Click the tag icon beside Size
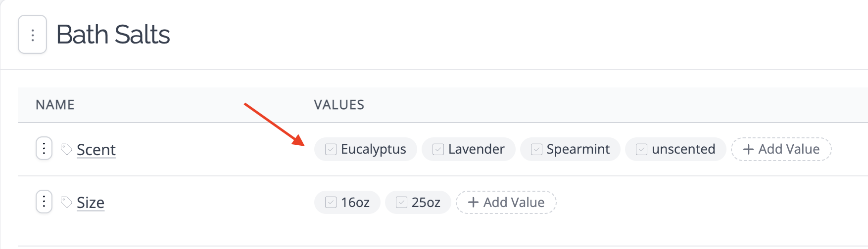This screenshot has height=249, width=868. click(x=66, y=202)
